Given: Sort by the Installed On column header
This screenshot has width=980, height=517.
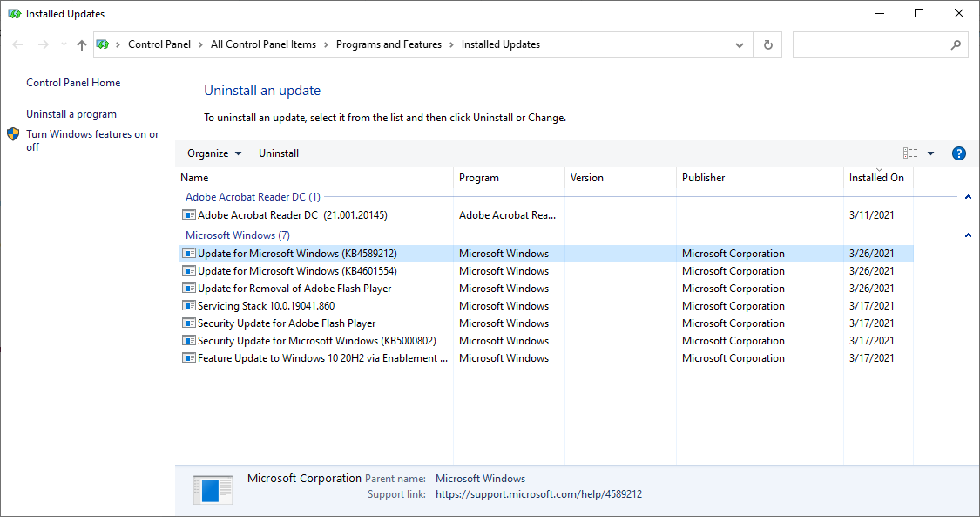Looking at the screenshot, I should pyautogui.click(x=876, y=178).
